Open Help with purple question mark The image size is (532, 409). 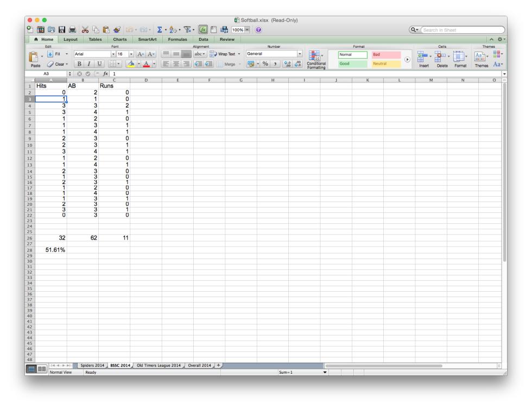(x=258, y=30)
